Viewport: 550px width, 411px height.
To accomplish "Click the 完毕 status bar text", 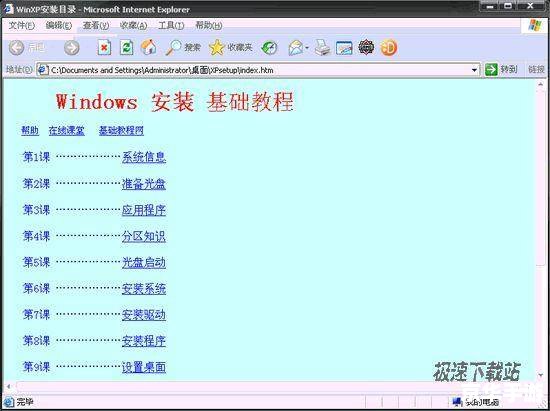I will pyautogui.click(x=25, y=402).
